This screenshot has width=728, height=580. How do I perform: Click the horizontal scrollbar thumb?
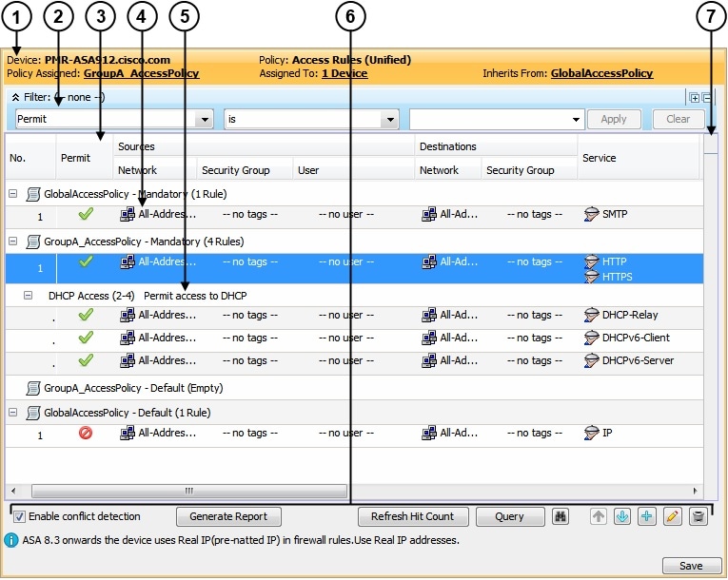[189, 491]
